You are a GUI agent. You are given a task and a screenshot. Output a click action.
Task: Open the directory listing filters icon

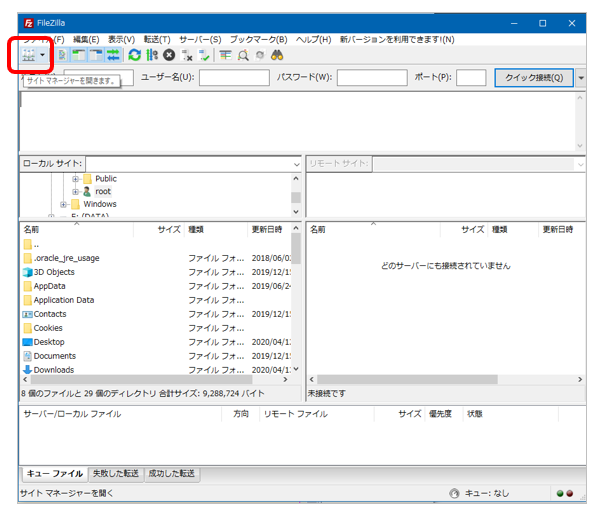click(x=225, y=55)
